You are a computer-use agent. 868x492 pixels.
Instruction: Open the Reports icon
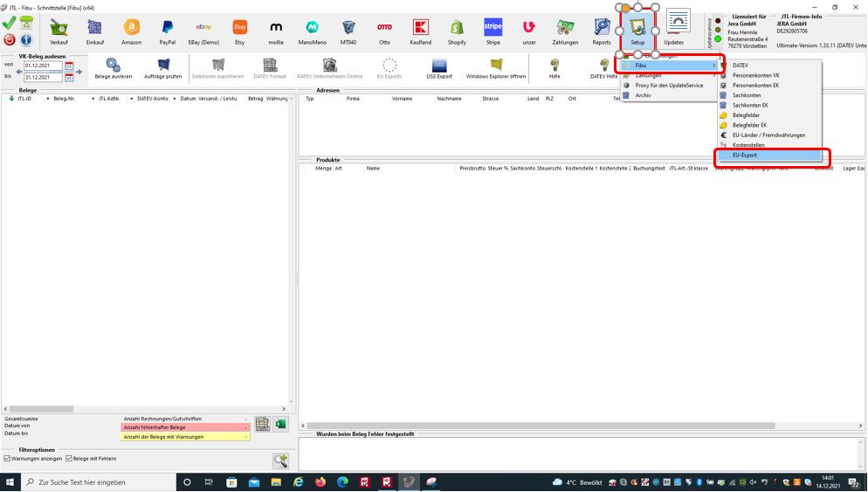[x=602, y=31]
